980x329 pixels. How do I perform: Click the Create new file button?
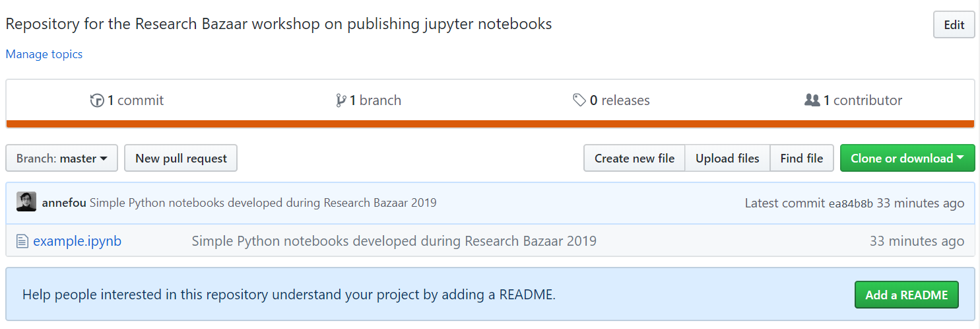[x=634, y=159]
